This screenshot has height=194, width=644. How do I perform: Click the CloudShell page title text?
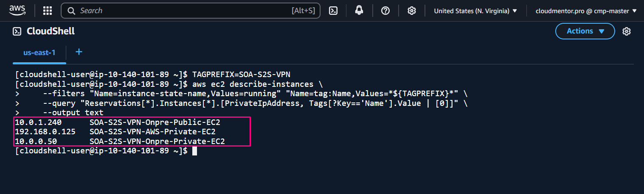coord(51,31)
